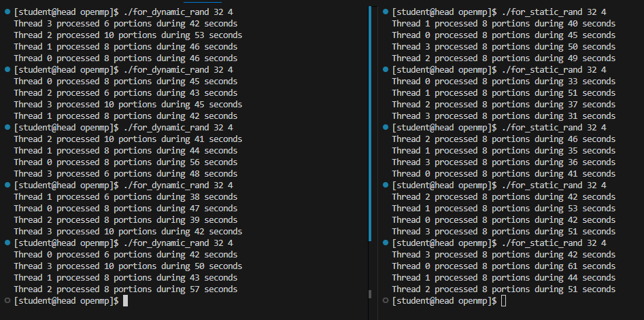Click the command marker beside the first for_dynamic_rand run
This screenshot has width=644, height=320.
coord(7,12)
